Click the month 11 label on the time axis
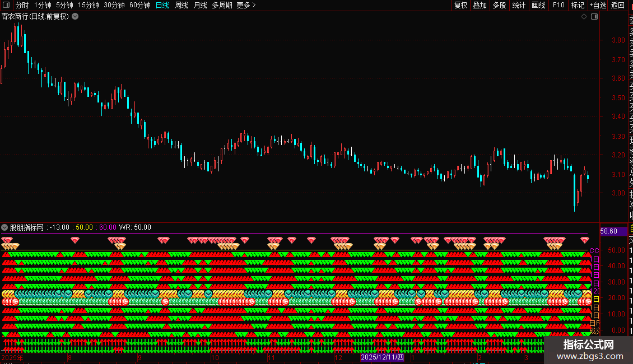This screenshot has height=364, width=633. pos(271,357)
